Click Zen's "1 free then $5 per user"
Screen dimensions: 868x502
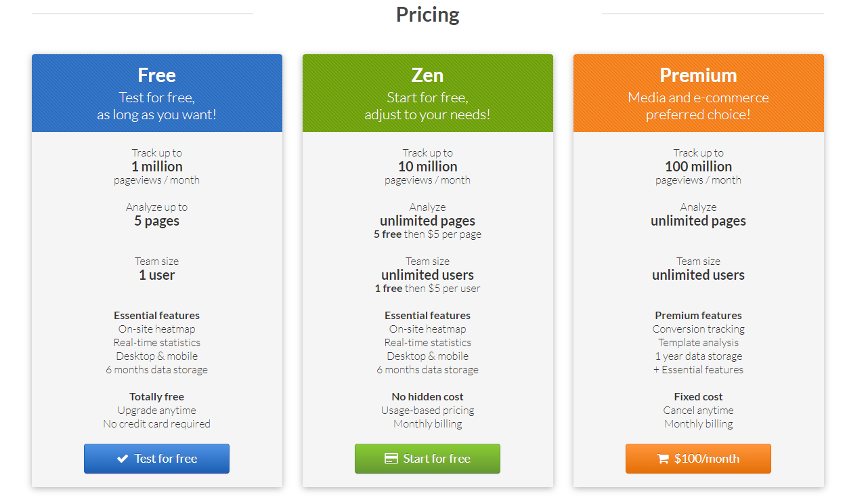(427, 289)
